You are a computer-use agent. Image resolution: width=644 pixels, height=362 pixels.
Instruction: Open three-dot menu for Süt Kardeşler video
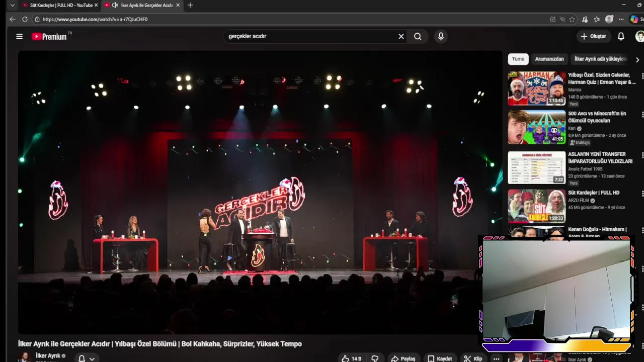click(642, 193)
